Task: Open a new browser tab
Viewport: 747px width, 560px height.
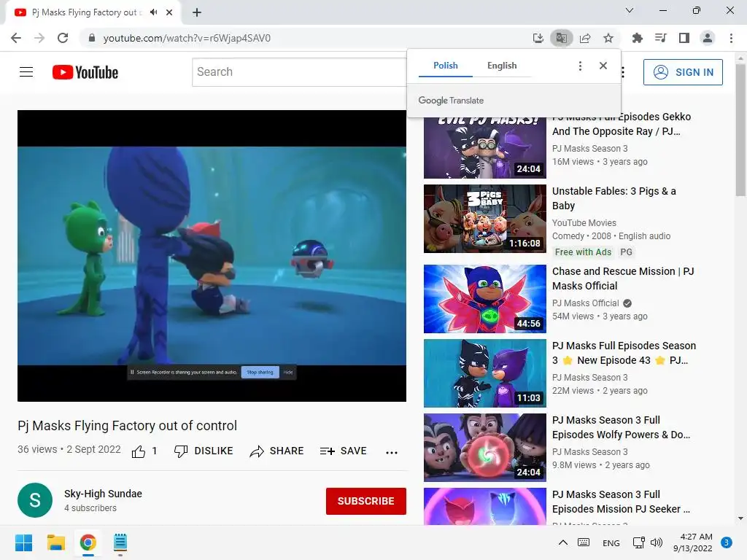Action: pyautogui.click(x=197, y=12)
